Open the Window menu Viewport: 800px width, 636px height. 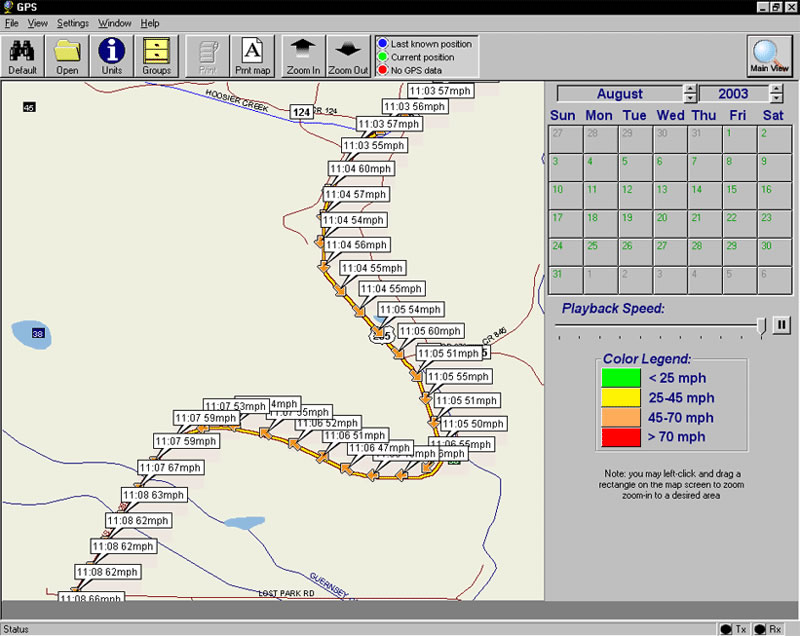(114, 23)
